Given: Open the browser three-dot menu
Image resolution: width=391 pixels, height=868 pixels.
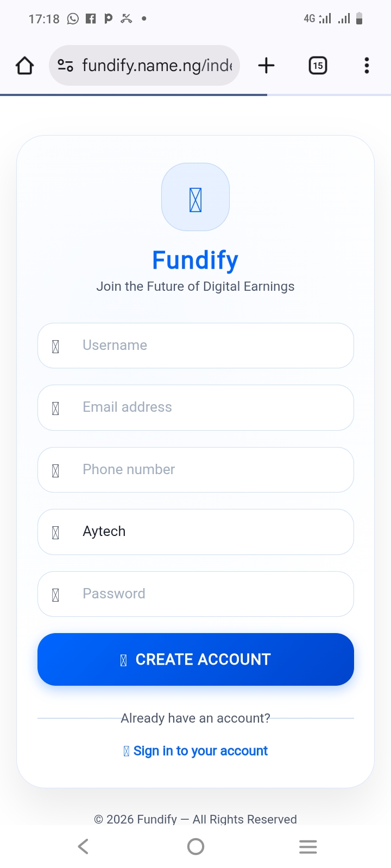Looking at the screenshot, I should [x=367, y=66].
